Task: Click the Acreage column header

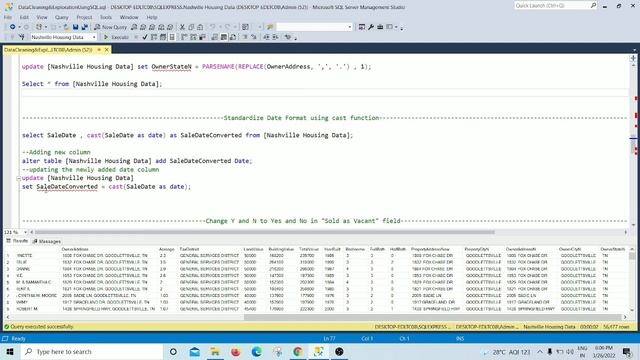Action: (167, 249)
